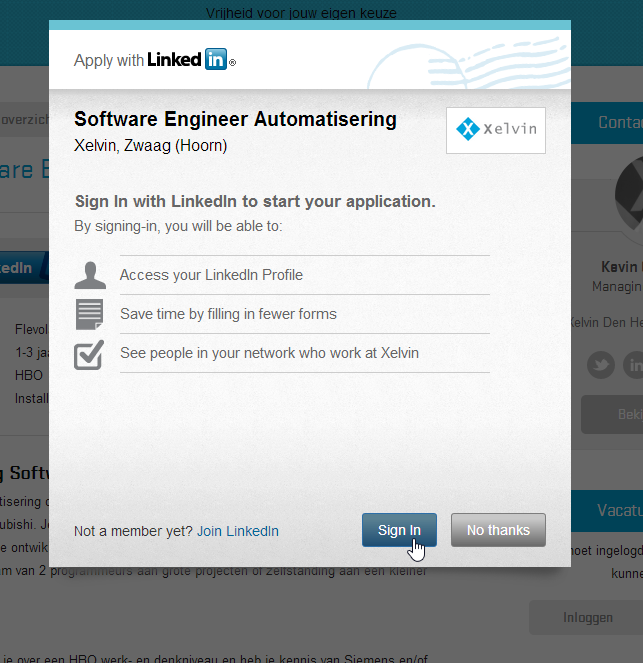Click the LinkedIn icon beside the Twitter icon
Image resolution: width=643 pixels, height=663 pixels.
click(633, 366)
